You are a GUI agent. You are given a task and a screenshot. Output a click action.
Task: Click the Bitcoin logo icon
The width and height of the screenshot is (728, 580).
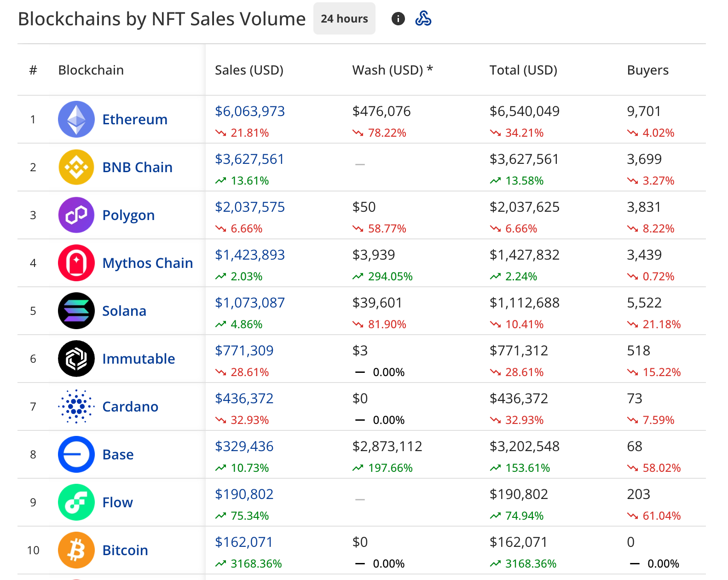click(76, 550)
